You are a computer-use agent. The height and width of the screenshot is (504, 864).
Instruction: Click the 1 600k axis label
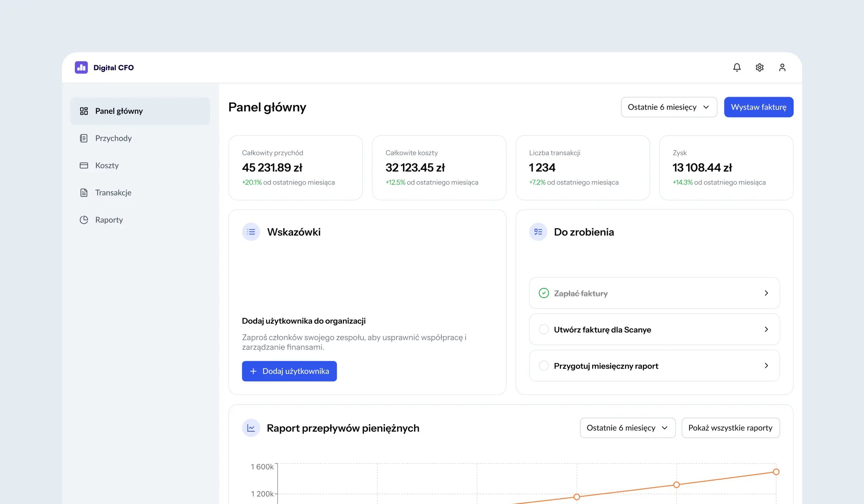pyautogui.click(x=262, y=467)
